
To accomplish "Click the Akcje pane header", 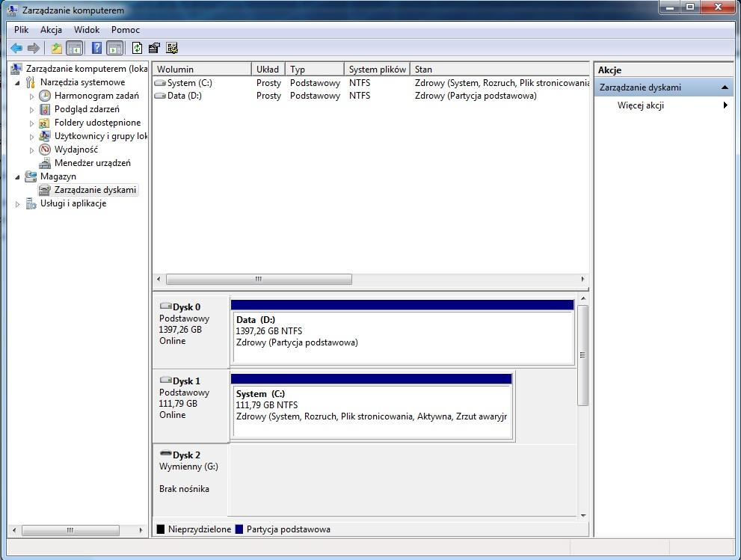I will 663,70.
